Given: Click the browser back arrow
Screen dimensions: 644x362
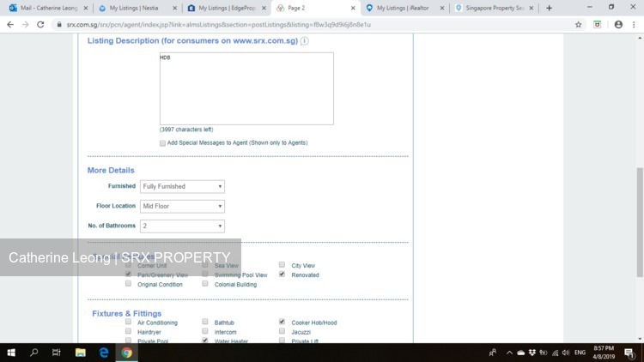Looking at the screenshot, I should (10, 25).
